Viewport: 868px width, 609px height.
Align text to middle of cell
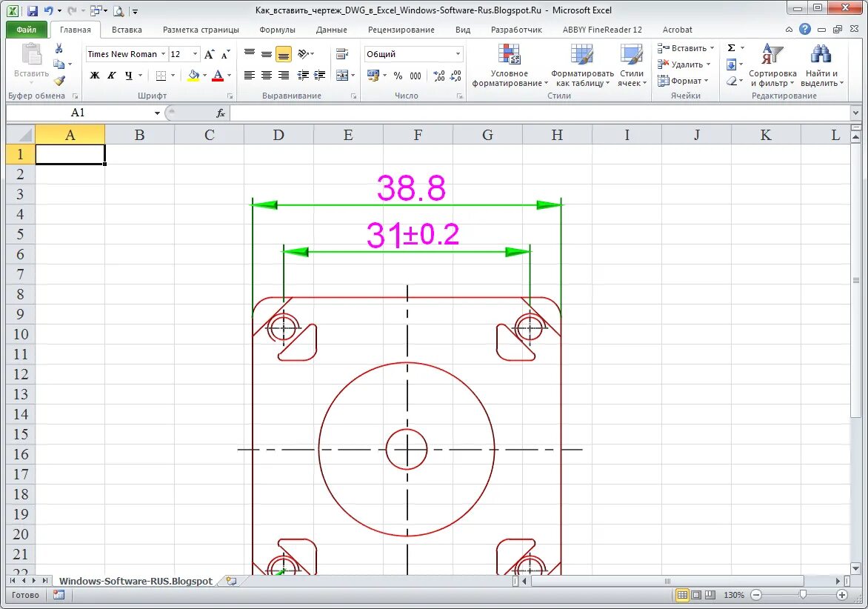coord(267,53)
